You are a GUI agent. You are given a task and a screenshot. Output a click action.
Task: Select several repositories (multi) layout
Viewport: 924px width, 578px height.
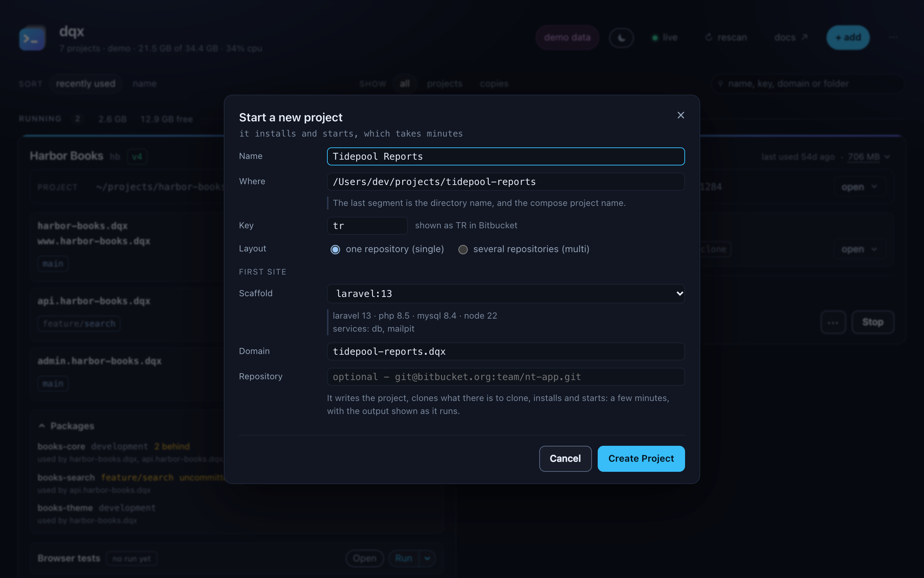coord(524,249)
